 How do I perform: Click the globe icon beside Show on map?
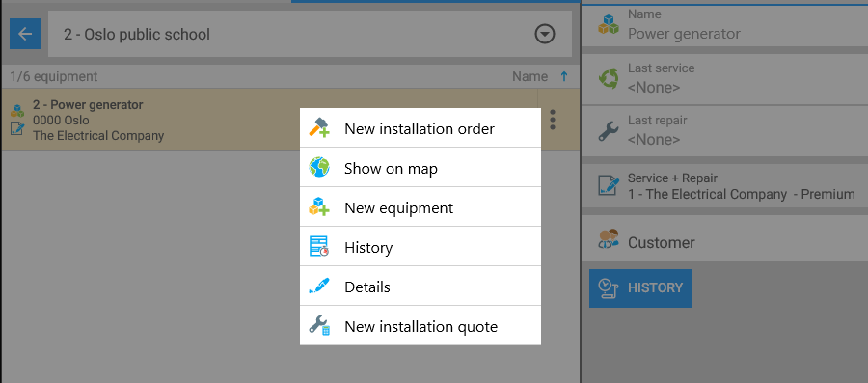[319, 167]
